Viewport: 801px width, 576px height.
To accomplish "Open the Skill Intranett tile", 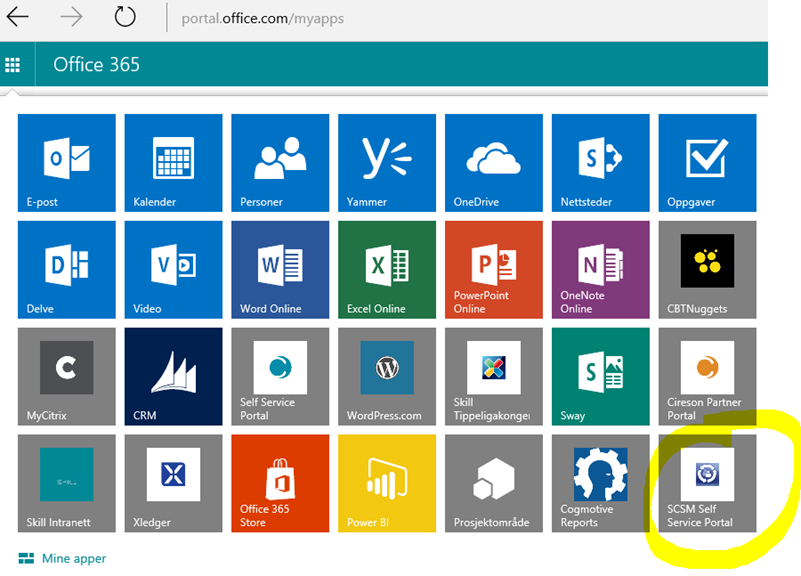I will tap(67, 483).
